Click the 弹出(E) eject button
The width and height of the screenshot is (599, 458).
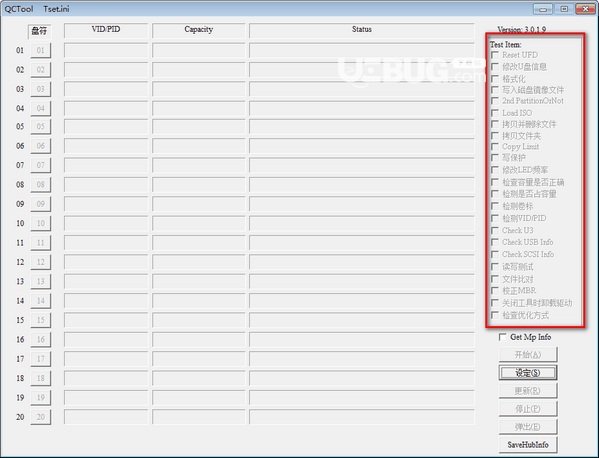pyautogui.click(x=528, y=427)
